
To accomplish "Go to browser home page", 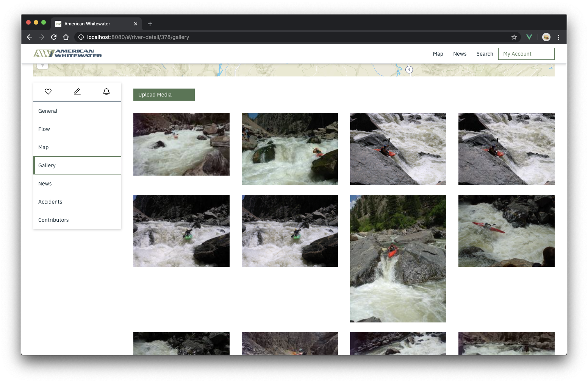I will tap(66, 37).
